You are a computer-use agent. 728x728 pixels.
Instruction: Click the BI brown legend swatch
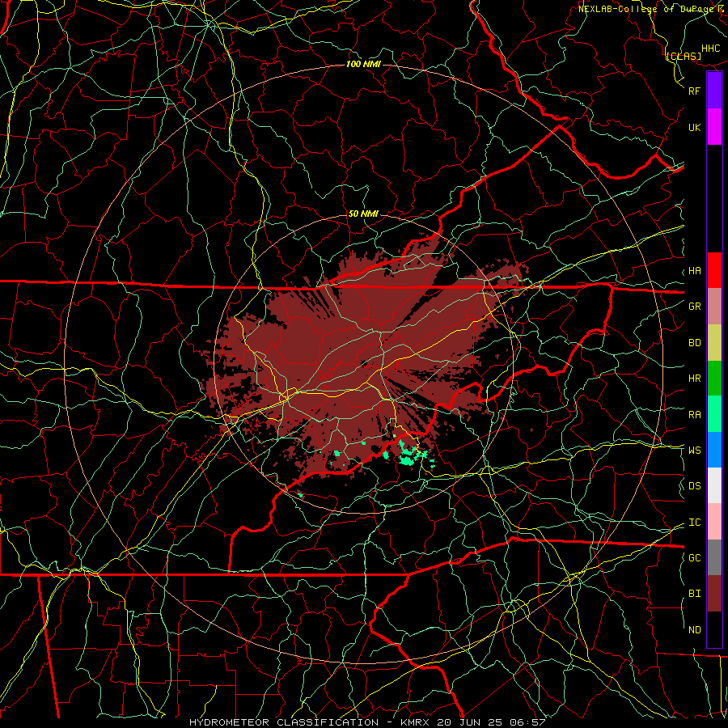pos(714,594)
